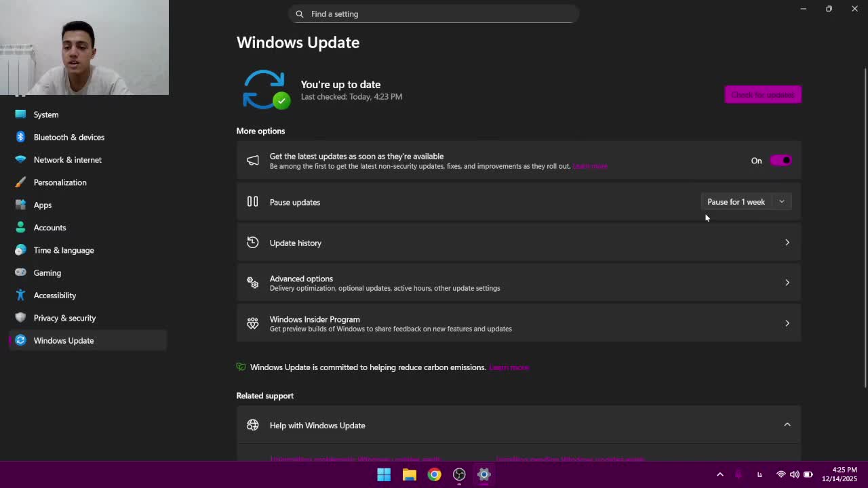Select Windows Update in sidebar
This screenshot has height=488, width=868.
point(88,340)
